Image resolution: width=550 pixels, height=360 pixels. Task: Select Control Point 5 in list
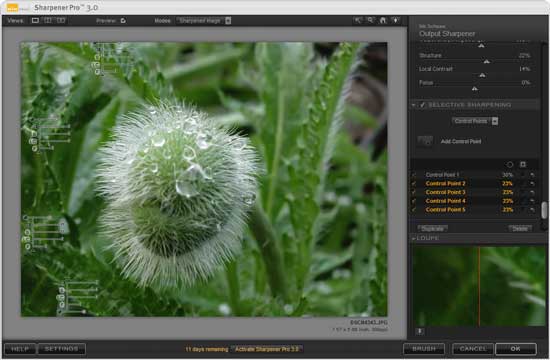(445, 210)
